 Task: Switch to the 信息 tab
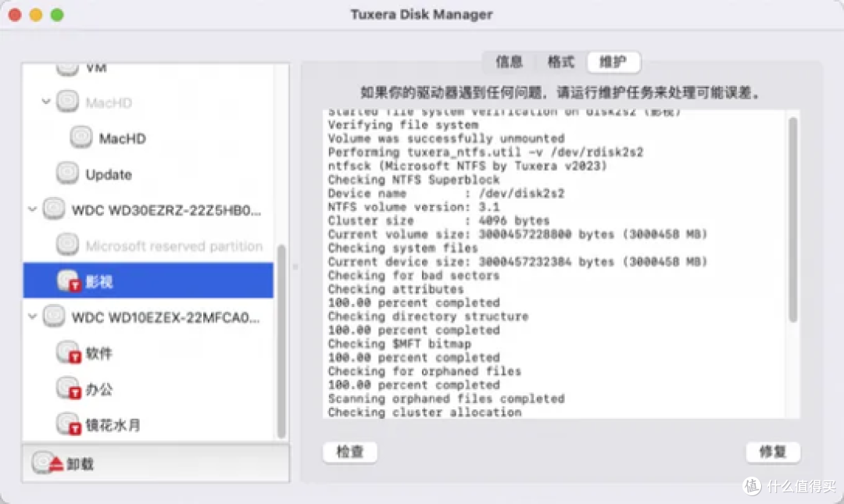[509, 62]
